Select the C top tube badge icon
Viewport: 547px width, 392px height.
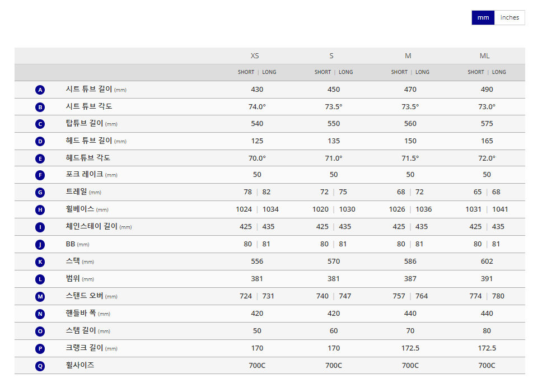tap(40, 124)
